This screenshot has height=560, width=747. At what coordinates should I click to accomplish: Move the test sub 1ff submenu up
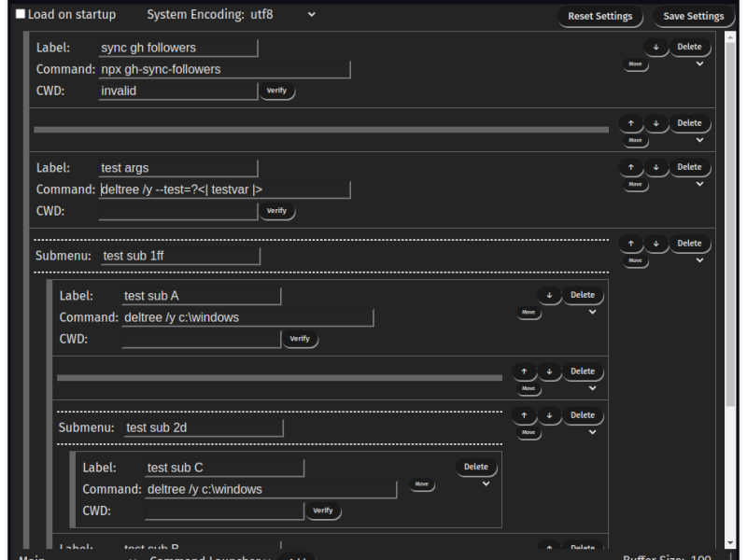631,244
